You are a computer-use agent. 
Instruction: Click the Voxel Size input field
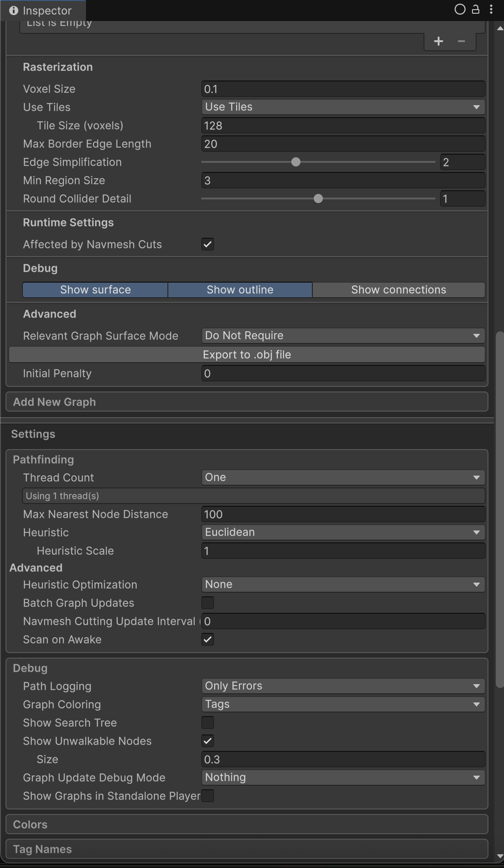[343, 89]
